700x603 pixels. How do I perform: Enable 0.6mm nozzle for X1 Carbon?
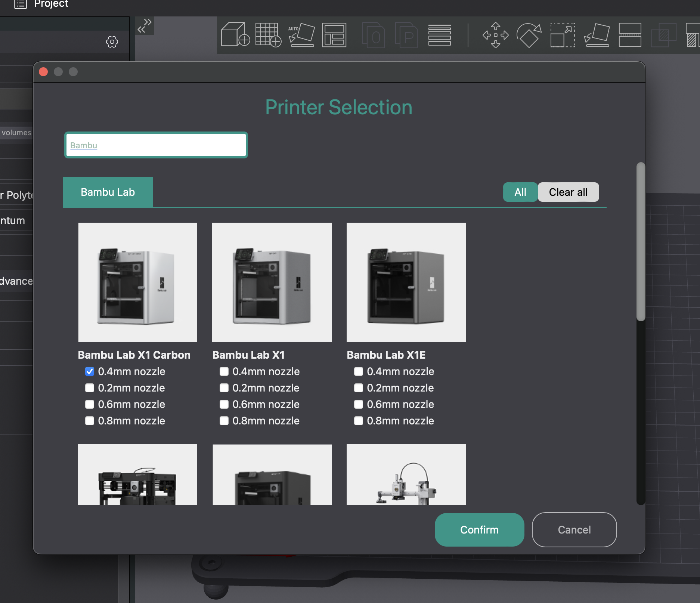pyautogui.click(x=90, y=404)
